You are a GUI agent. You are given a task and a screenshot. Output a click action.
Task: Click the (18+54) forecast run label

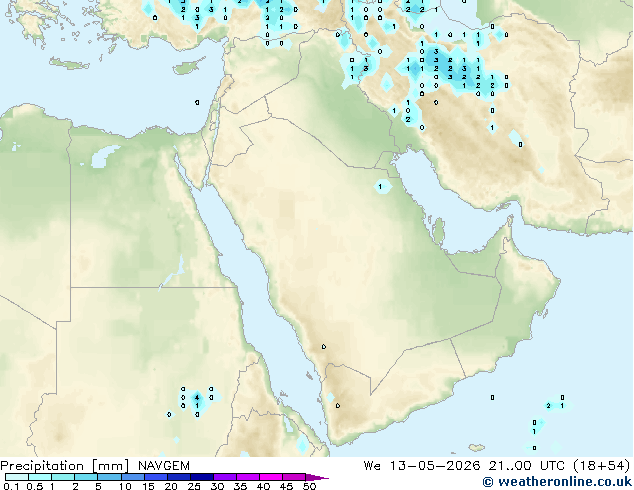pyautogui.click(x=602, y=466)
